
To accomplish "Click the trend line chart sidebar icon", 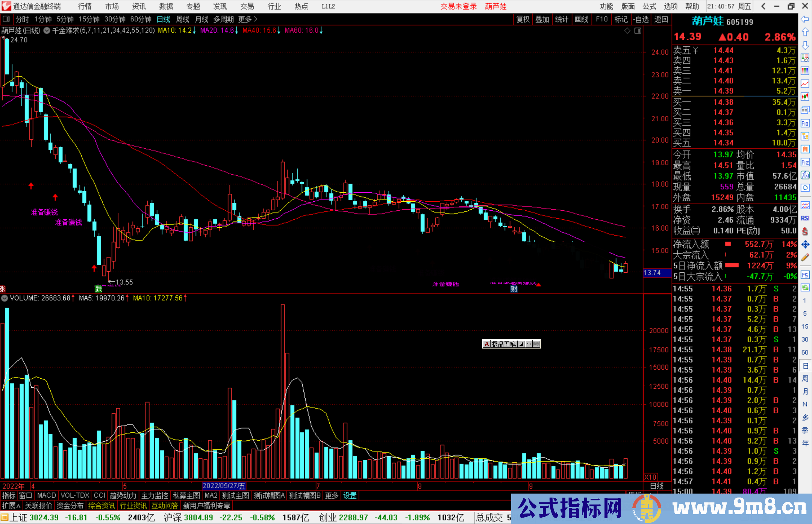I will (x=805, y=84).
